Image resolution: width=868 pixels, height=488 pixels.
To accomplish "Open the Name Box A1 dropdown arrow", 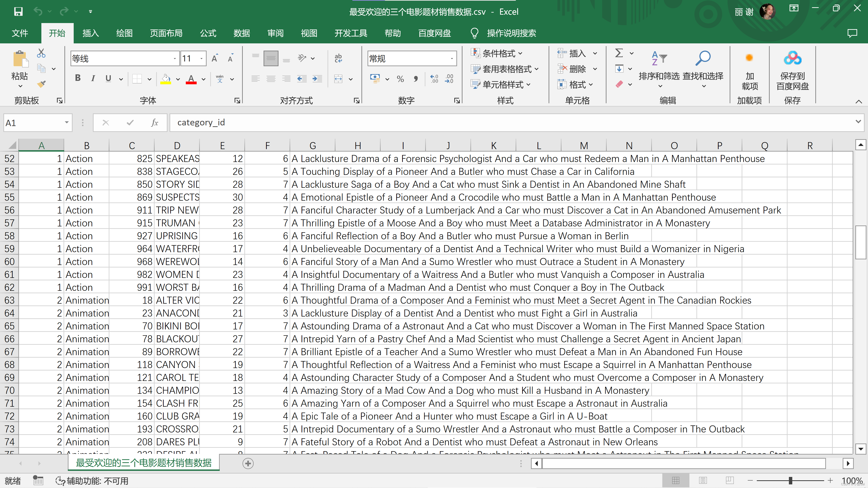I will [x=67, y=123].
